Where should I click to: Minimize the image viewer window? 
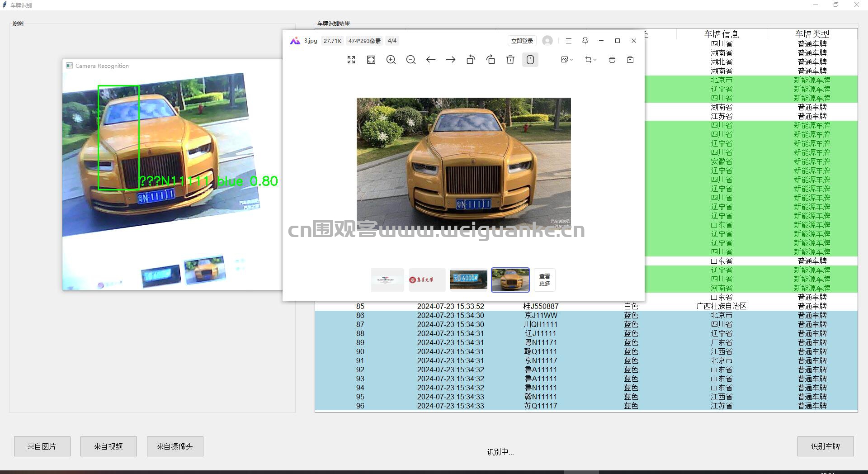(x=601, y=41)
